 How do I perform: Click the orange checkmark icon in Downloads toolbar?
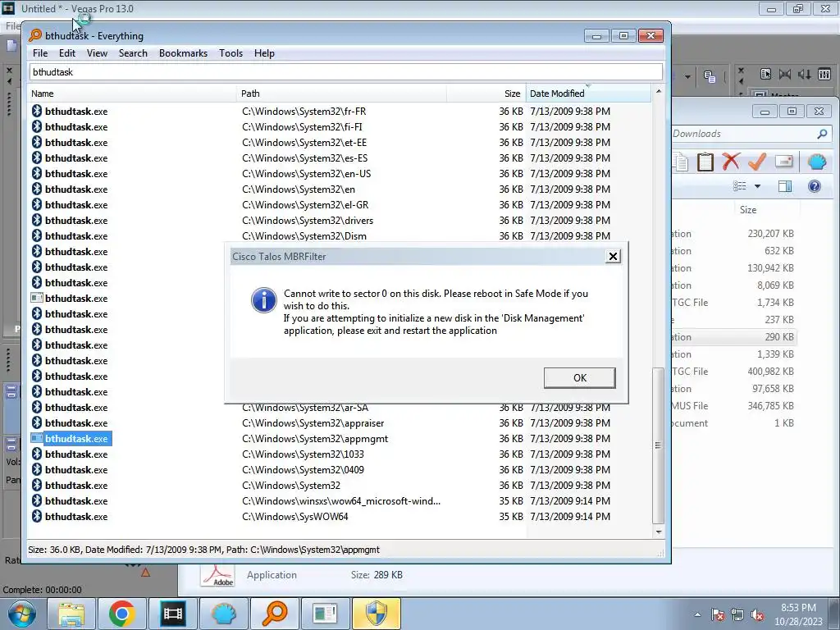tap(757, 162)
